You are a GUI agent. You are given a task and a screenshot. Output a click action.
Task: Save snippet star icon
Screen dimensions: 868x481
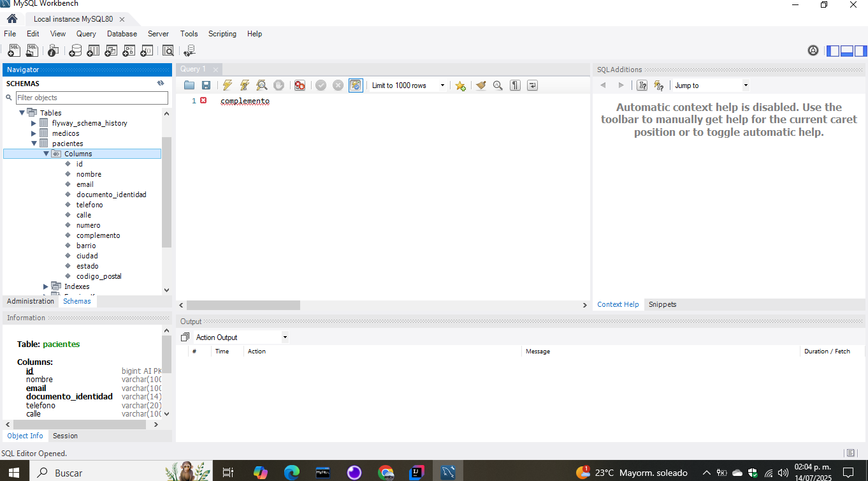tap(460, 85)
